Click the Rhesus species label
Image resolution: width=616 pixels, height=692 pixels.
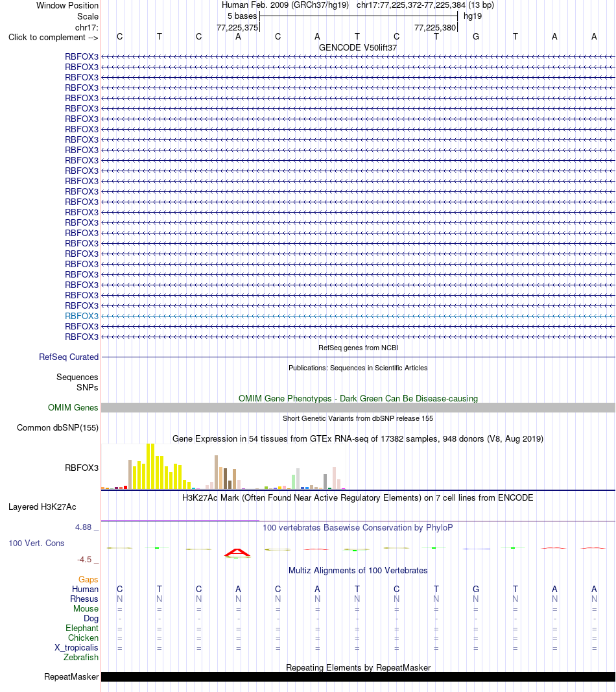tap(84, 599)
